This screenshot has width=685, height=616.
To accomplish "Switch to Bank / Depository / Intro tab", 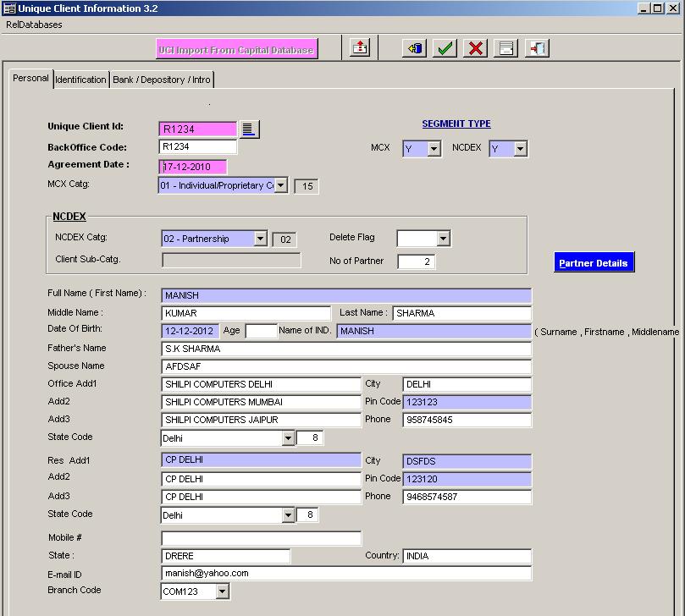I will tap(162, 80).
